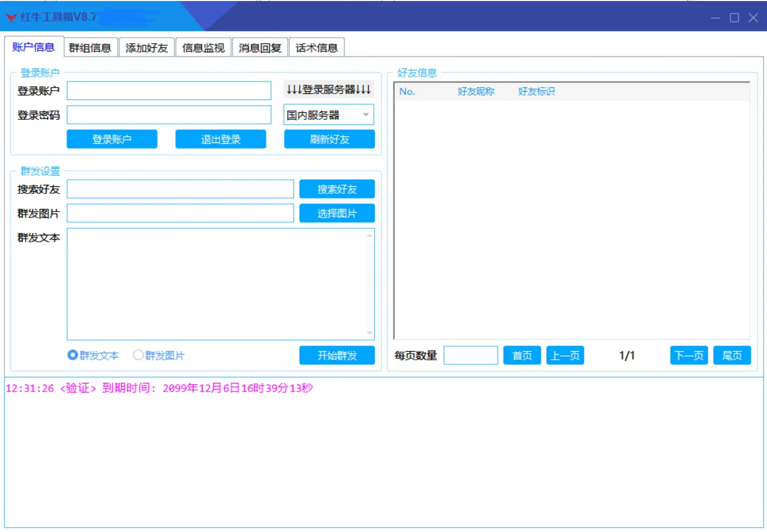
Task: Focus the 每页数量 input box
Action: click(471, 355)
